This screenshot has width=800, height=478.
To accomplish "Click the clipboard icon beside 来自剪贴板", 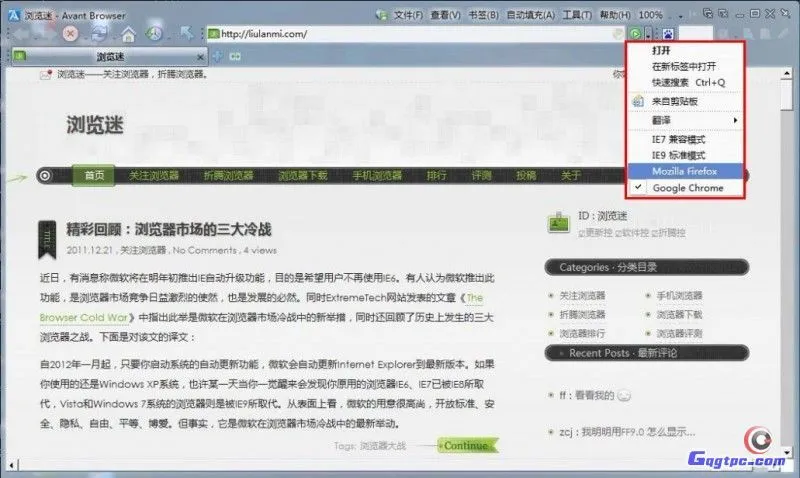I will tap(638, 101).
